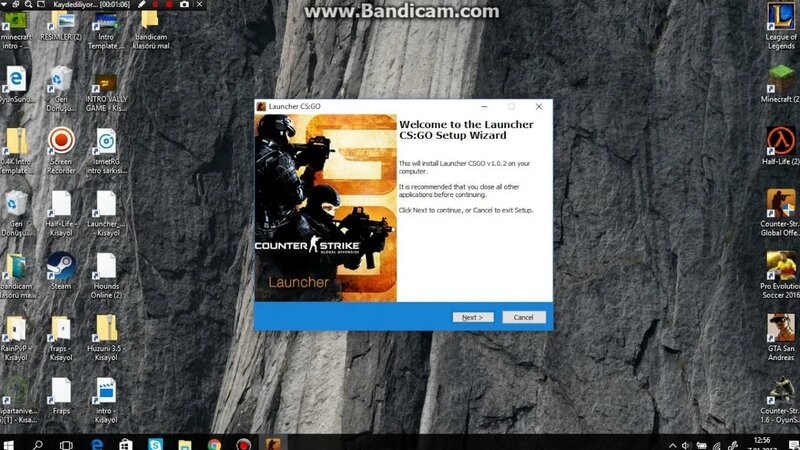Close the Launcher CS:GO window
Image resolution: width=800 pixels, height=450 pixels.
[539, 107]
